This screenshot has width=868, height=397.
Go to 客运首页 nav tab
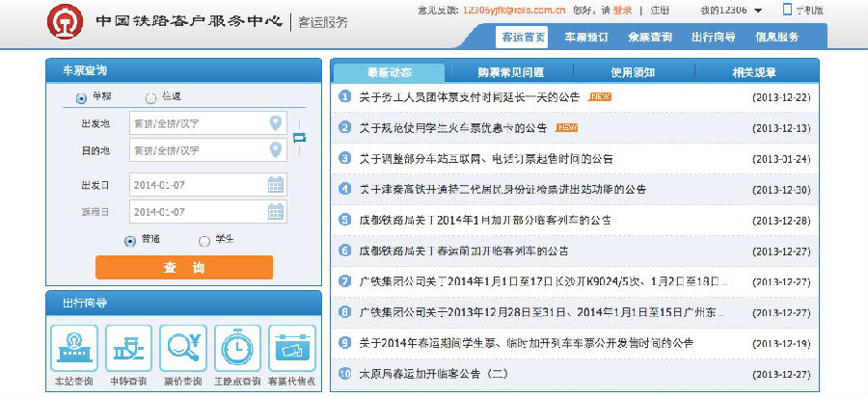tap(522, 37)
